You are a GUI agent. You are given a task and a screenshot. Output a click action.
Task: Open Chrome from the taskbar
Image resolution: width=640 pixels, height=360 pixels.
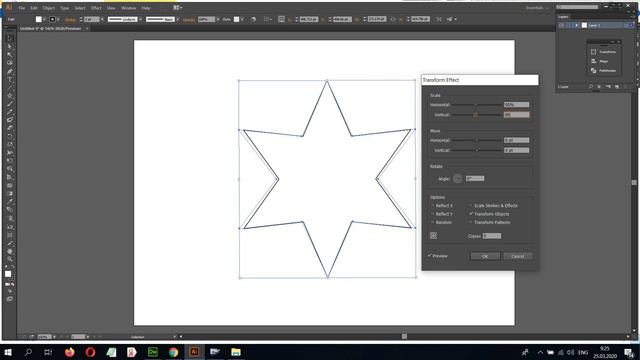[x=173, y=352]
